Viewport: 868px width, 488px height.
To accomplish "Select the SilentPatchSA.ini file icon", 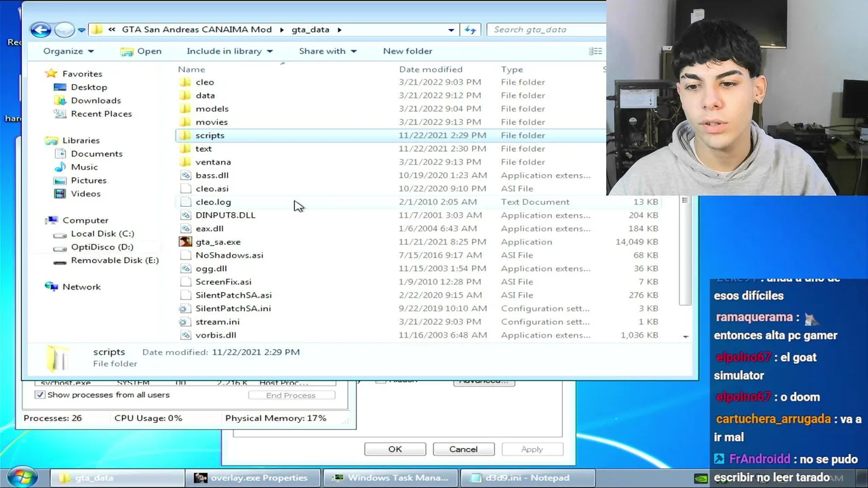I will pos(186,308).
